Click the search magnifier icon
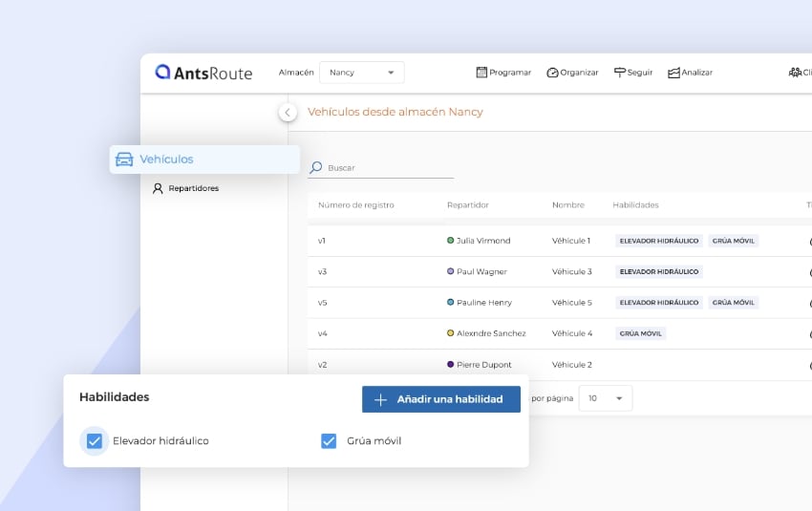 (316, 167)
